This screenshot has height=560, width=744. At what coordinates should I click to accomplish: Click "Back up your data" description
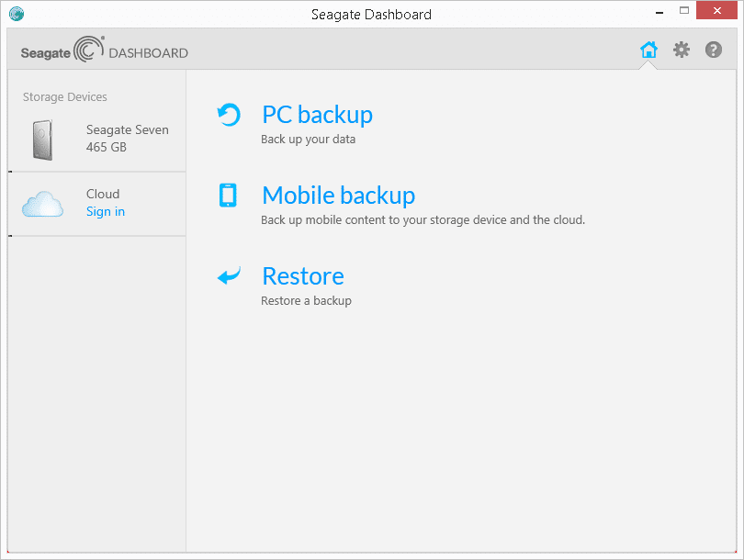(x=308, y=140)
